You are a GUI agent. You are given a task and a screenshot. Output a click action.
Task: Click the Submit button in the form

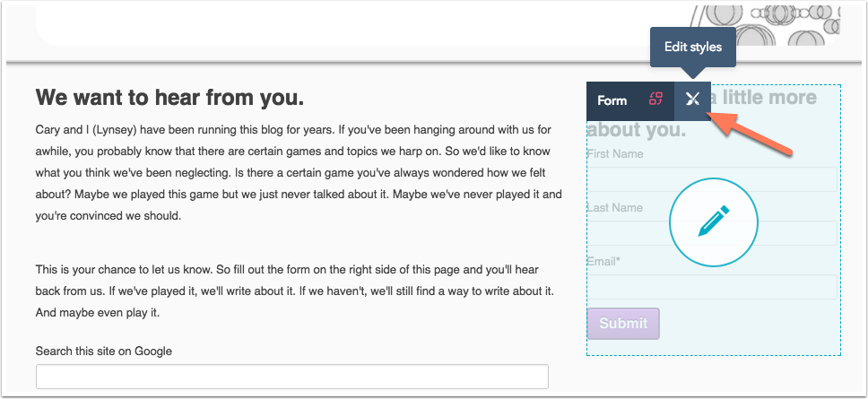click(x=623, y=323)
